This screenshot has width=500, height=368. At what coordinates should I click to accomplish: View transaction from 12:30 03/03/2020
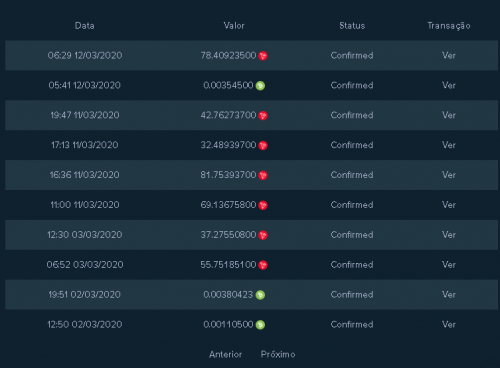(449, 235)
